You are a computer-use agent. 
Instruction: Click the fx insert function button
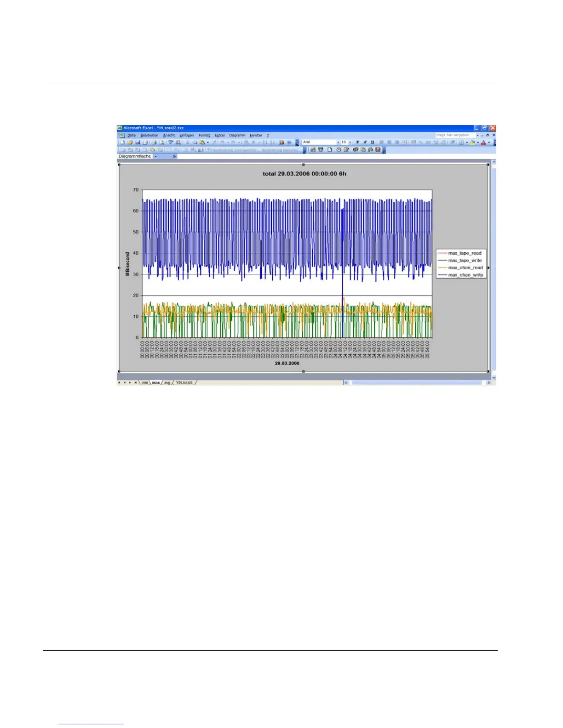coord(174,156)
